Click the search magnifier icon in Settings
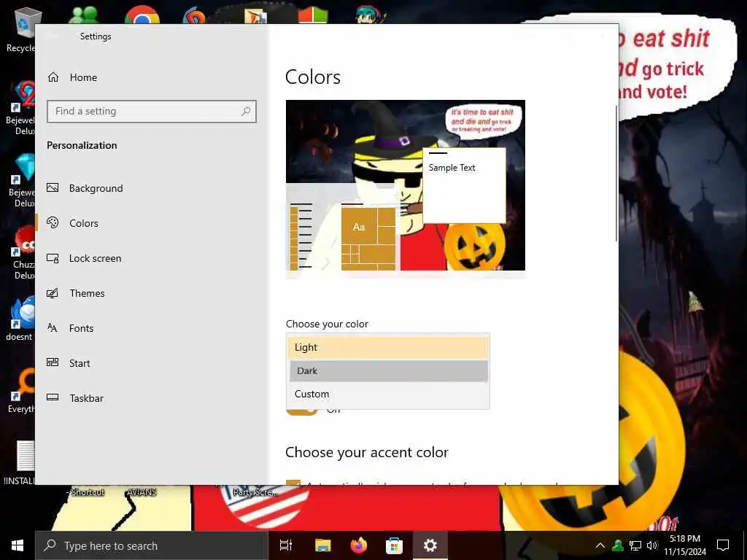This screenshot has height=560, width=747. coord(246,112)
